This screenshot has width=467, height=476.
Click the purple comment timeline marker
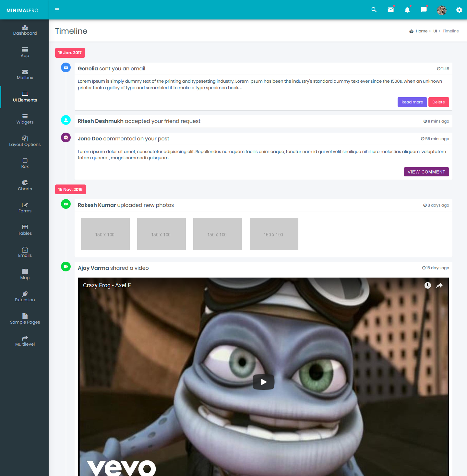(x=66, y=137)
